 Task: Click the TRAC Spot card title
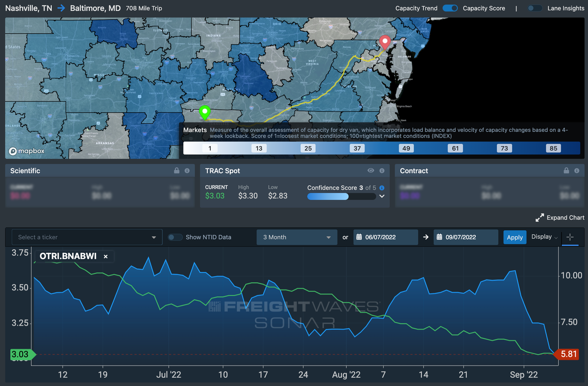pos(222,171)
